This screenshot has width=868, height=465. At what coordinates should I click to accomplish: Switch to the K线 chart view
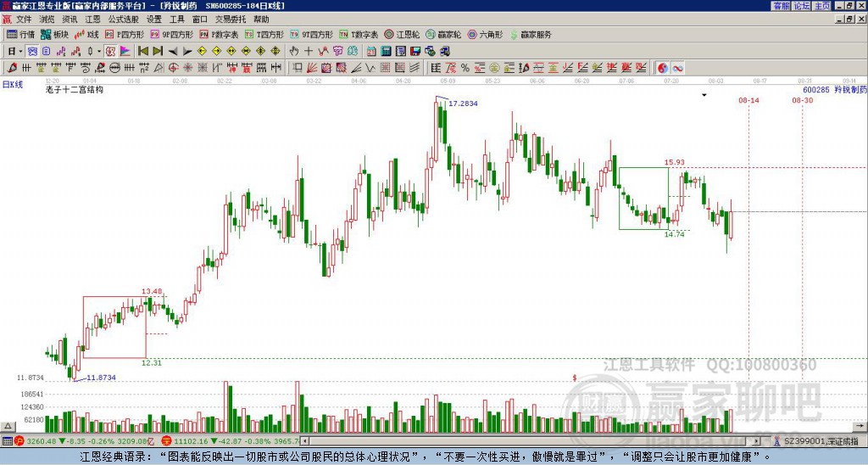pos(86,34)
